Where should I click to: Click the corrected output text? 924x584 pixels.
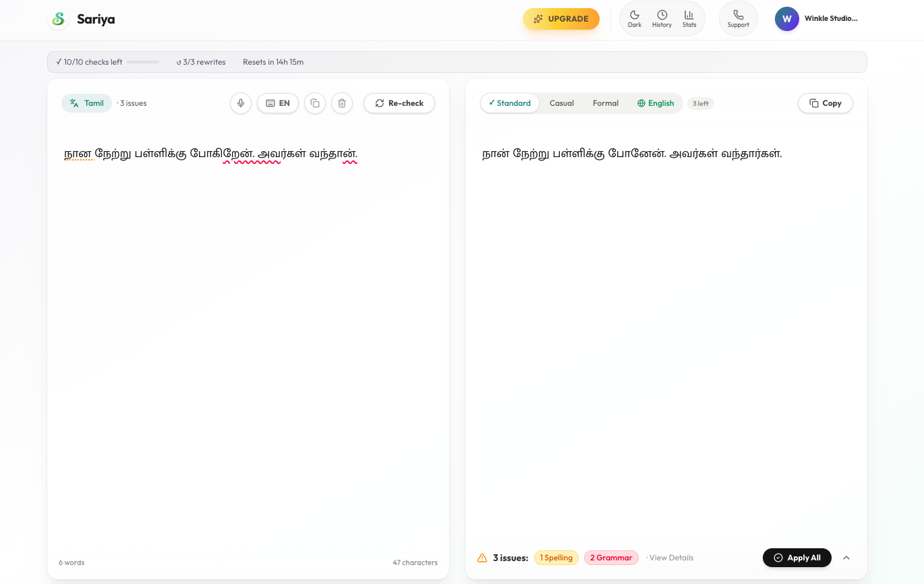click(x=632, y=154)
